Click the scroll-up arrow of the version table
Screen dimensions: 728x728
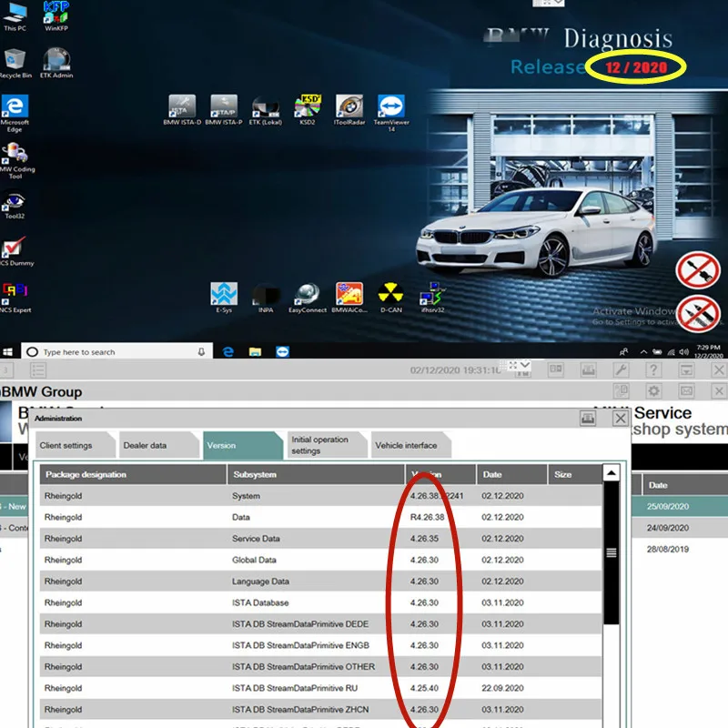611,473
